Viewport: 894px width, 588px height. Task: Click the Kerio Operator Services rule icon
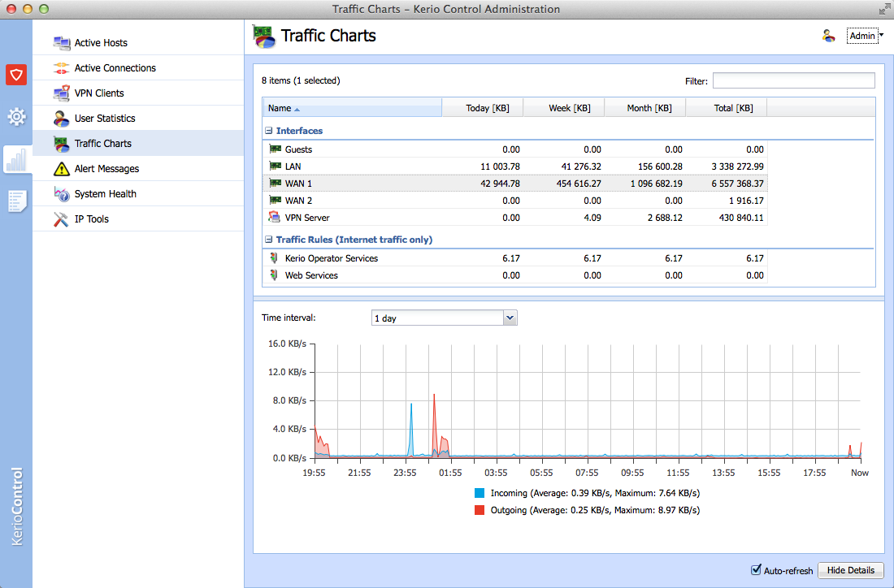click(274, 258)
